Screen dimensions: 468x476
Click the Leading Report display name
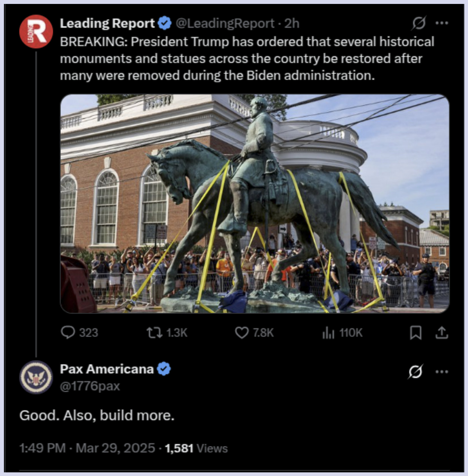(x=107, y=23)
